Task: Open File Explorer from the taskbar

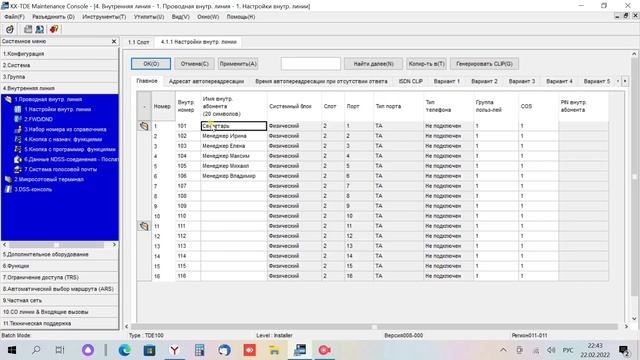Action: [274, 350]
